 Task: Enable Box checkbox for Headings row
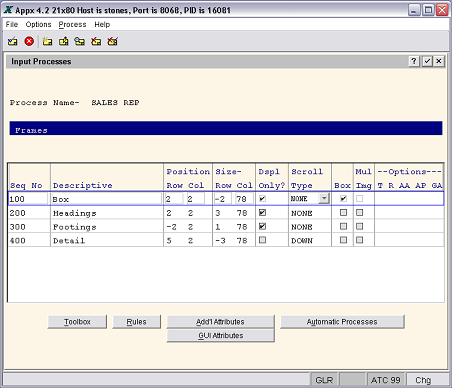[343, 212]
